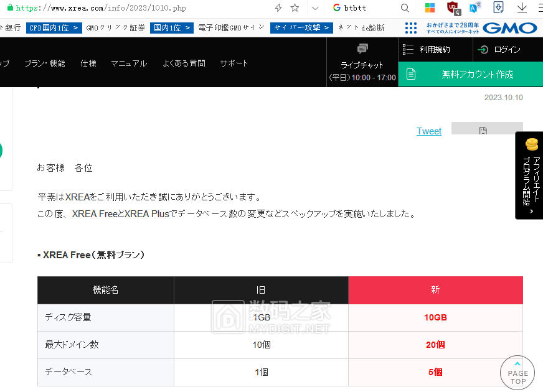This screenshot has height=392, width=543.
Task: Click the CFD国内1位 banner button
Action: 54,28
